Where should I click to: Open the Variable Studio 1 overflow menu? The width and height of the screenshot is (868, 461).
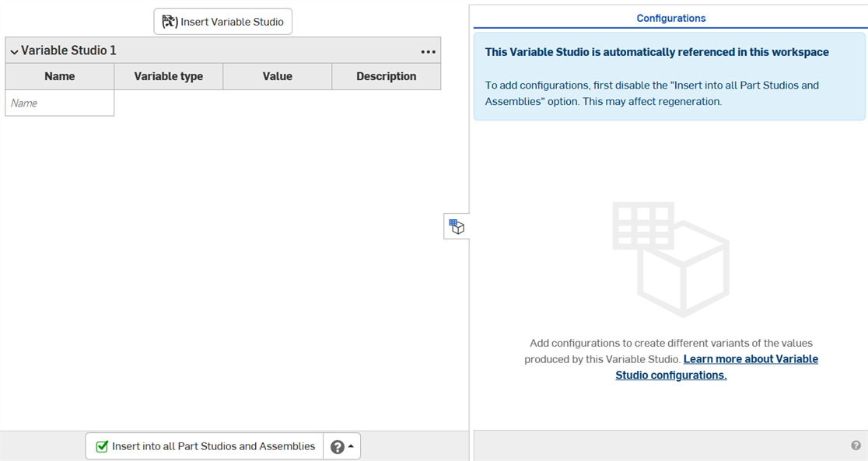(x=428, y=51)
